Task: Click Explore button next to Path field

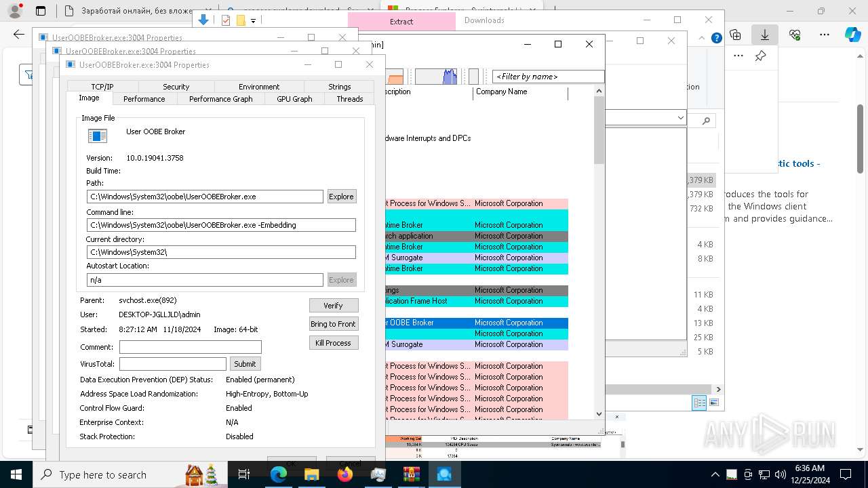Action: [x=341, y=197]
